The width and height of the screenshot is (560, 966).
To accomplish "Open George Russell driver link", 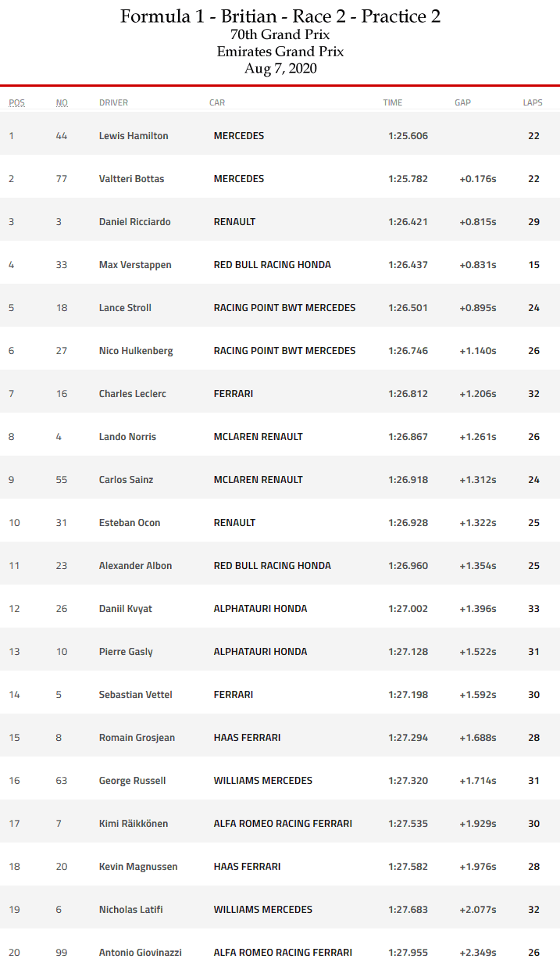I will 132,781.
